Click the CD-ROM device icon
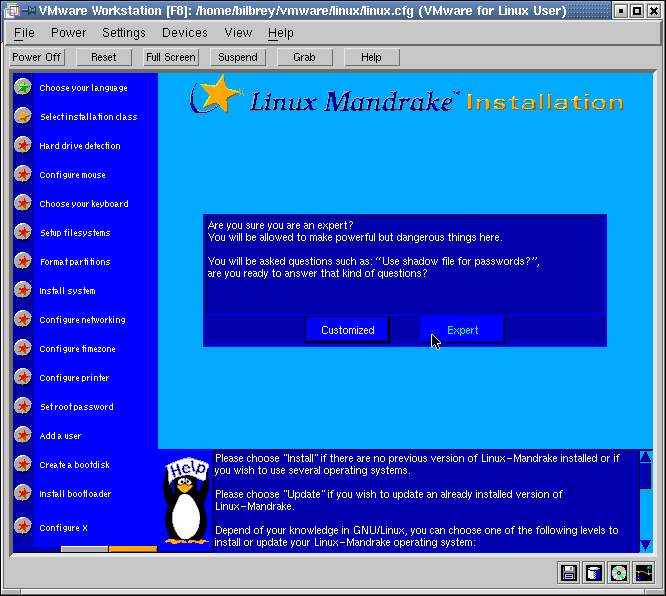 click(x=619, y=573)
